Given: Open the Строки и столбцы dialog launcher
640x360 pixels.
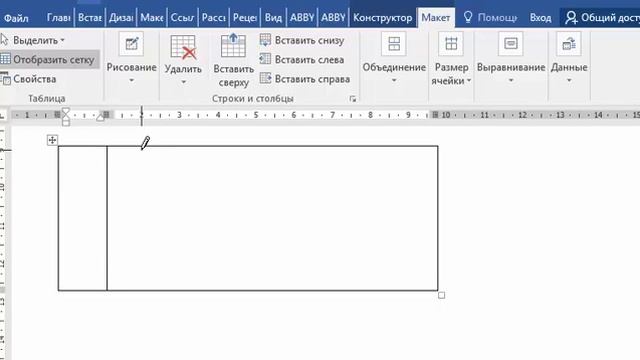Looking at the screenshot, I should [x=353, y=99].
